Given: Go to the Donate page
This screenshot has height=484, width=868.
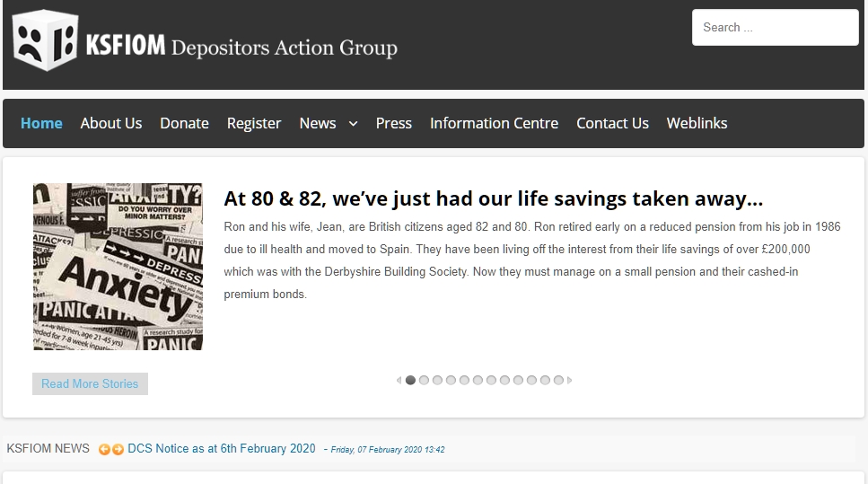Looking at the screenshot, I should [184, 123].
